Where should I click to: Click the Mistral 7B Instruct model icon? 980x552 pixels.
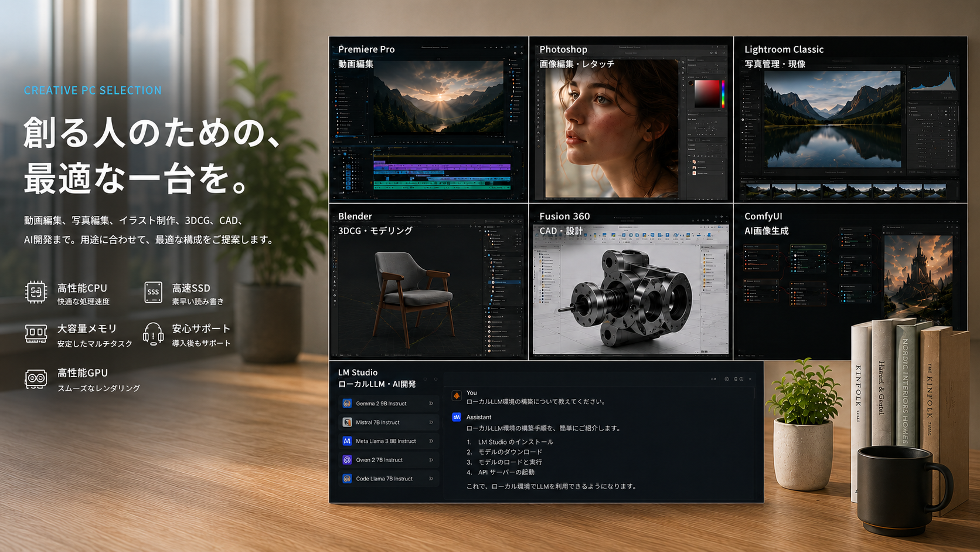tap(347, 422)
